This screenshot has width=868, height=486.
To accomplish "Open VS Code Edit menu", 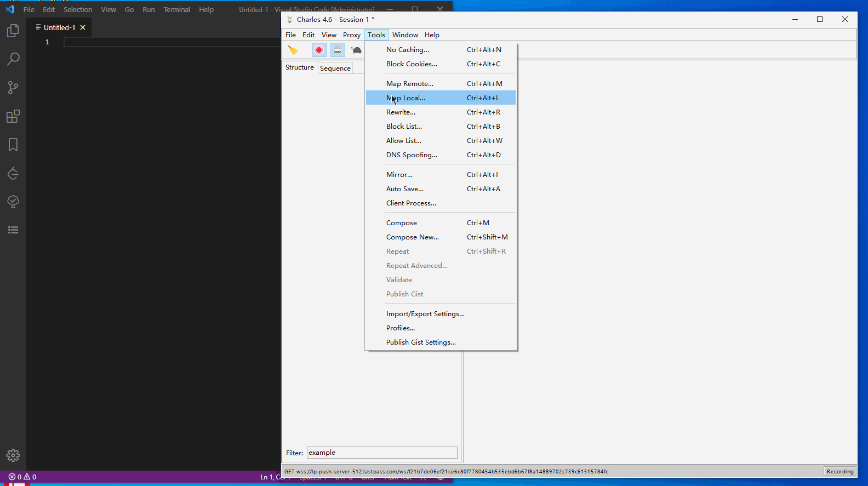I will pyautogui.click(x=49, y=10).
